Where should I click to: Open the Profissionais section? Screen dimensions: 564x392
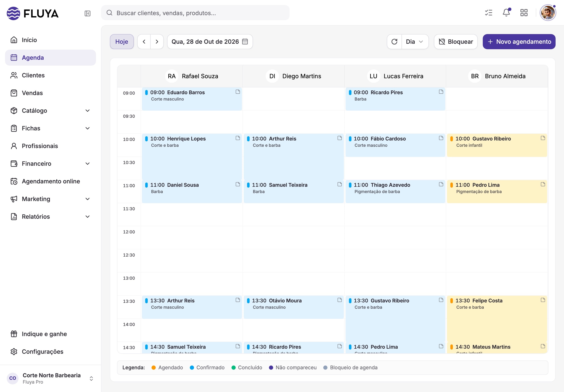50,146
